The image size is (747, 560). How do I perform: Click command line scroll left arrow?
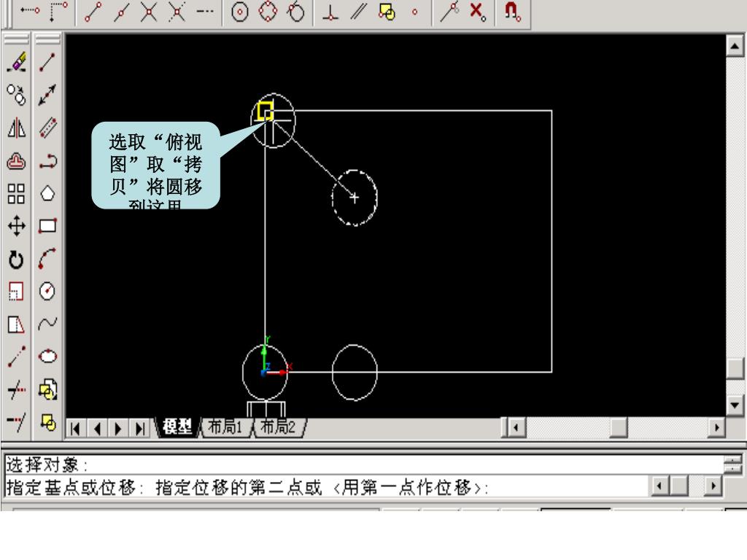point(659,486)
